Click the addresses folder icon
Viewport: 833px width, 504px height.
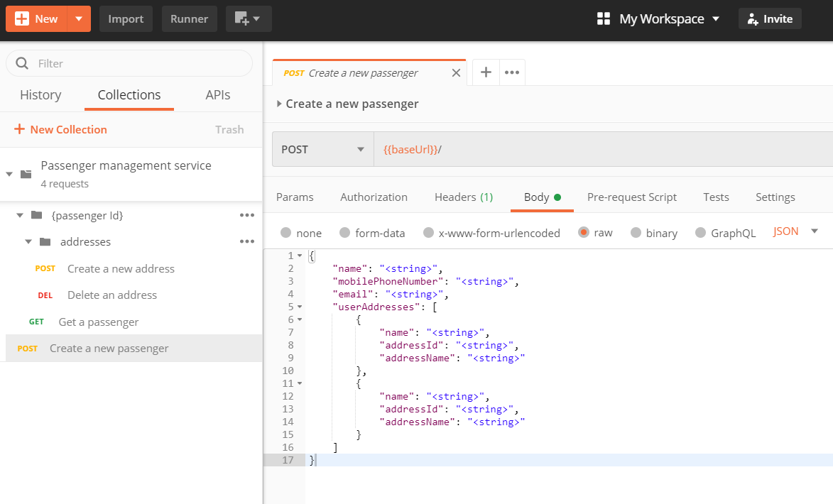(45, 241)
